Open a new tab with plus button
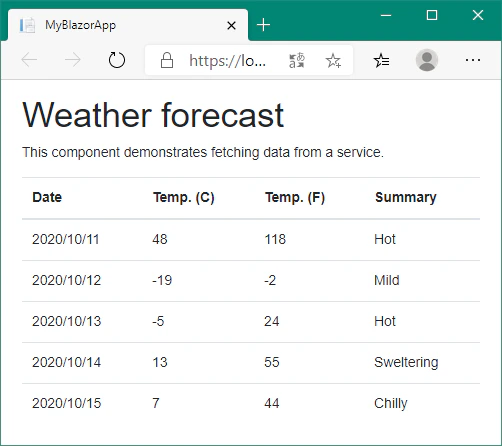 263,25
